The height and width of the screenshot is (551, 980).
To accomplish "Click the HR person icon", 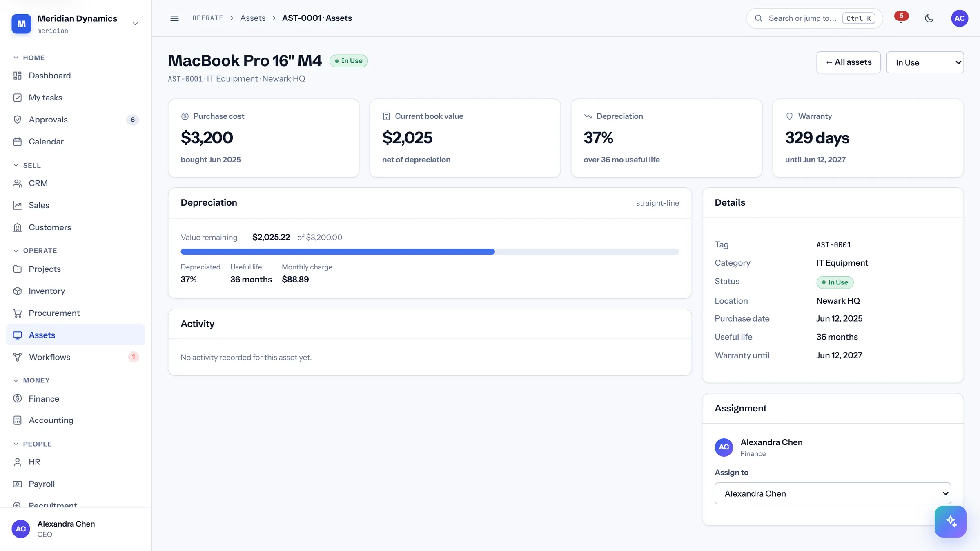I will pos(17,462).
